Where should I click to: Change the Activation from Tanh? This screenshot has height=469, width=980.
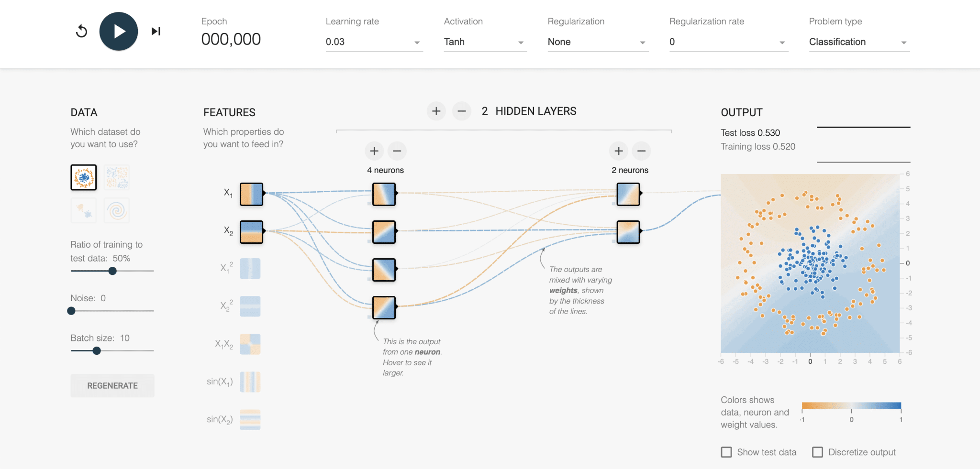[484, 42]
